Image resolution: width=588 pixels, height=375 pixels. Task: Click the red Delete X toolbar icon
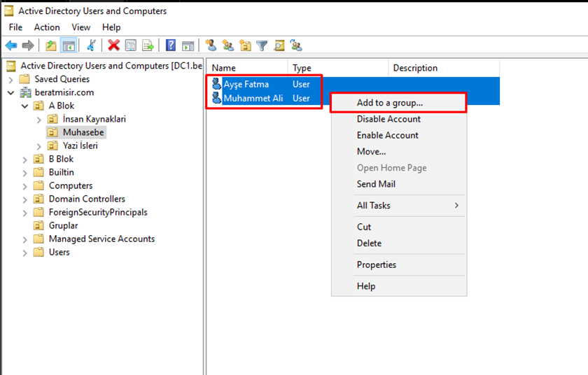point(113,45)
